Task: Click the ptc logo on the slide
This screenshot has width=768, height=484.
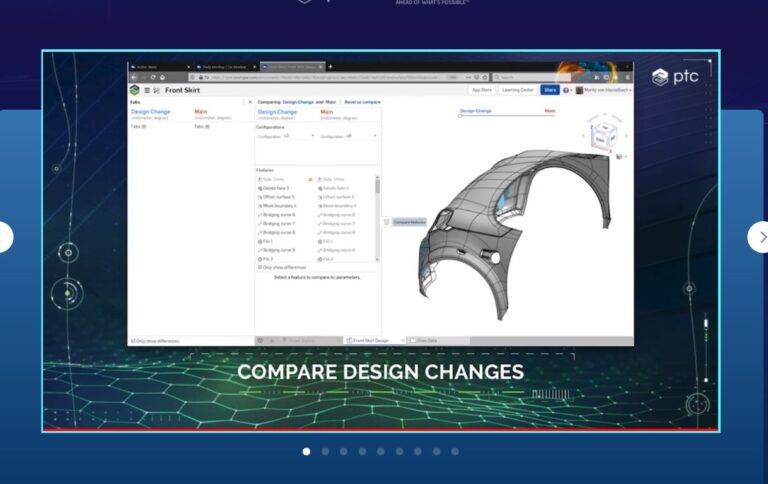Action: pyautogui.click(x=675, y=77)
